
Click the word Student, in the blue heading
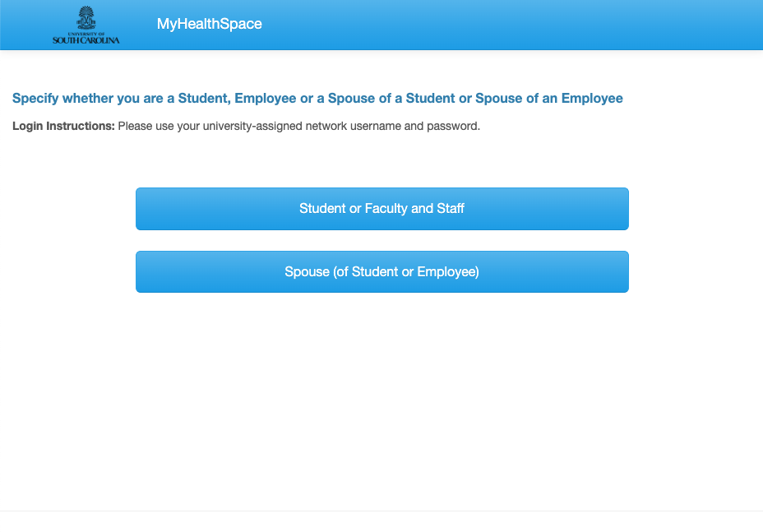[205, 99]
